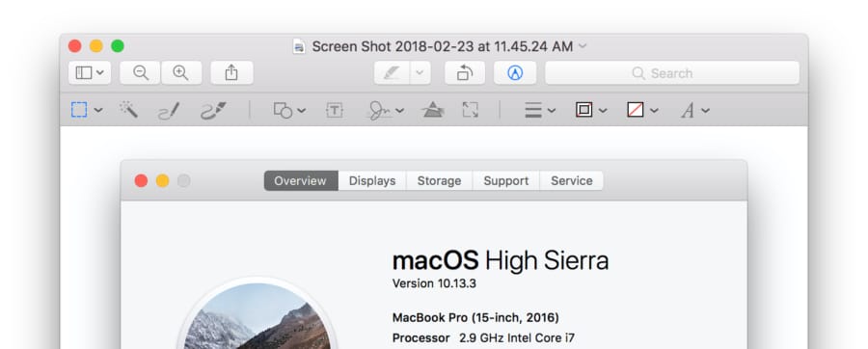Click the macOS High Sierra heading

[x=501, y=260]
